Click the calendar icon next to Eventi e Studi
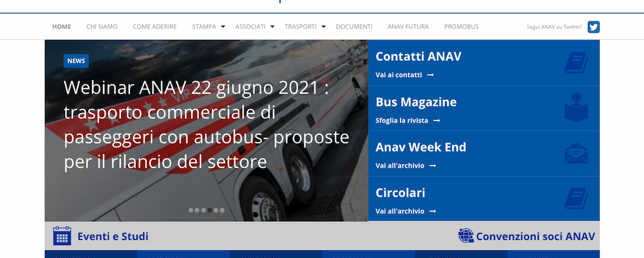Screen dimensions: 644x258 62,236
